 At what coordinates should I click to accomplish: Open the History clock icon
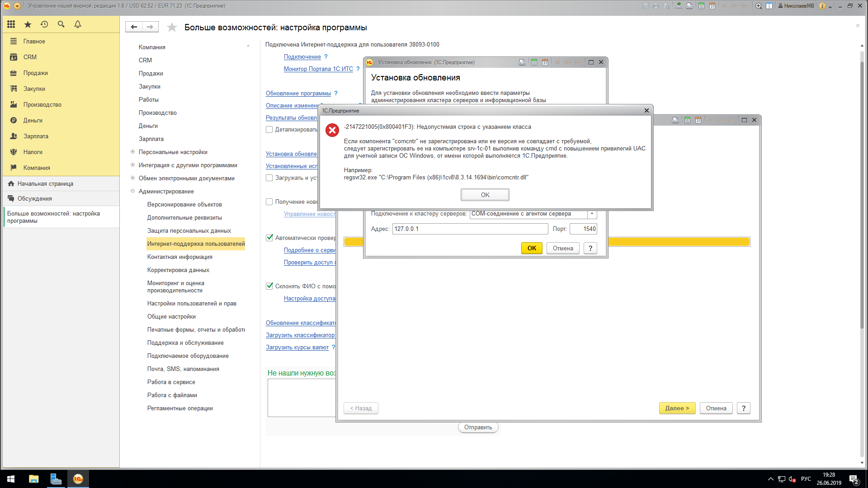coord(44,24)
